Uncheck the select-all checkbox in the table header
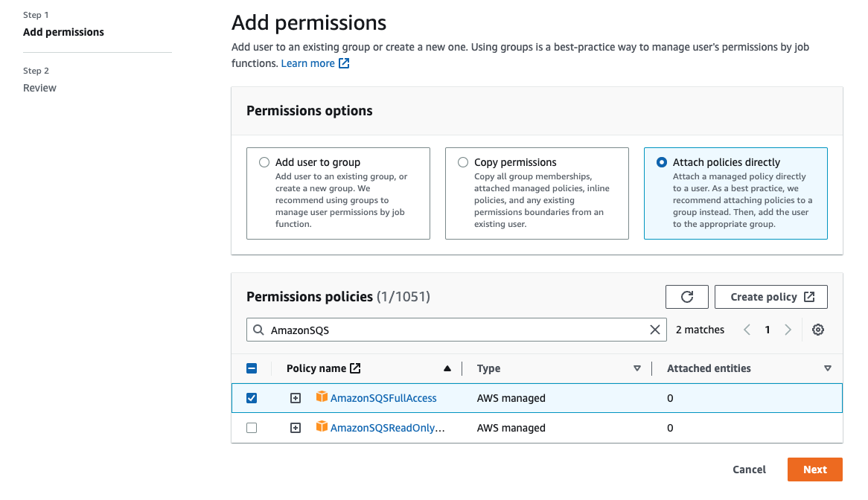This screenshot has width=868, height=500. click(251, 368)
